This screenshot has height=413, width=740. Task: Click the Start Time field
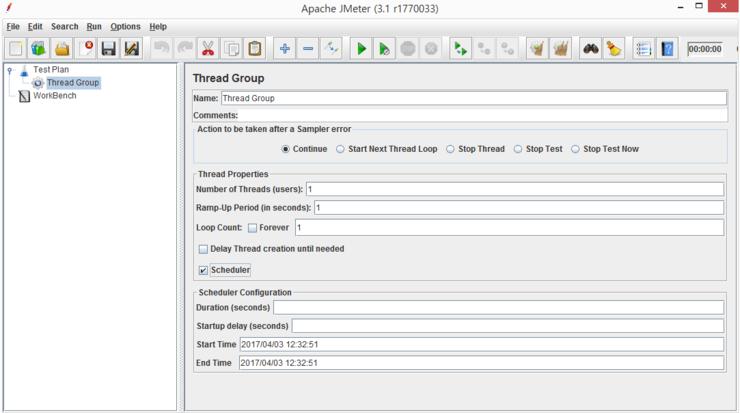481,345
